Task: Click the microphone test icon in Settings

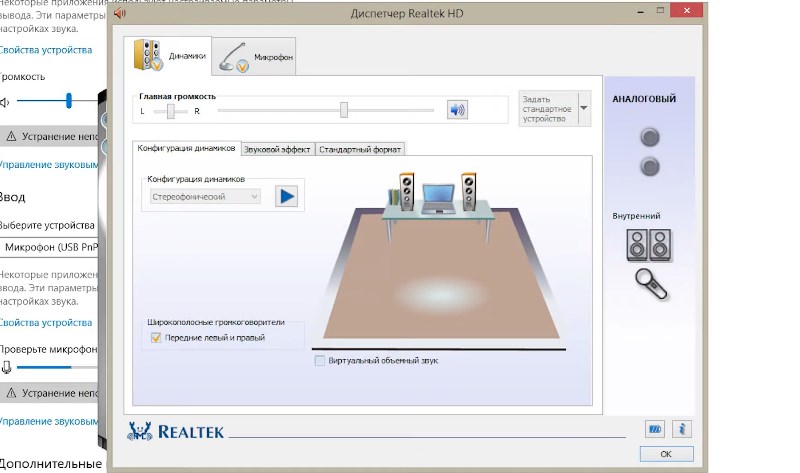Action: pyautogui.click(x=6, y=367)
